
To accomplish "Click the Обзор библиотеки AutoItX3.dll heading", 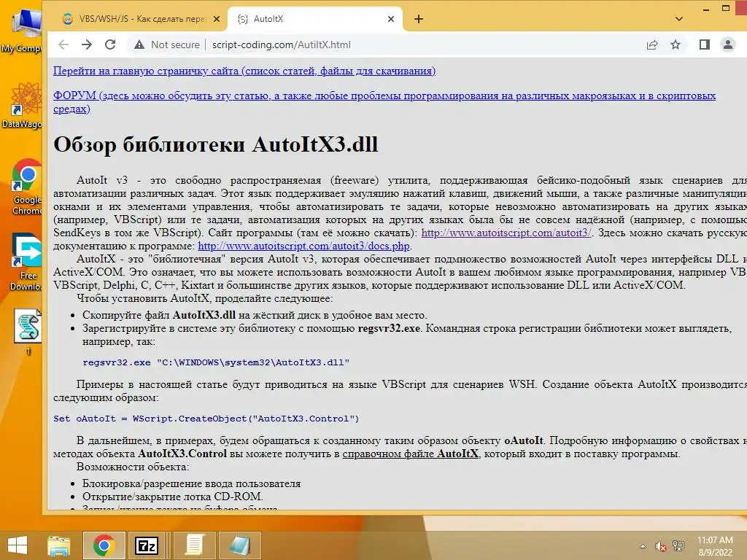I will click(x=215, y=144).
